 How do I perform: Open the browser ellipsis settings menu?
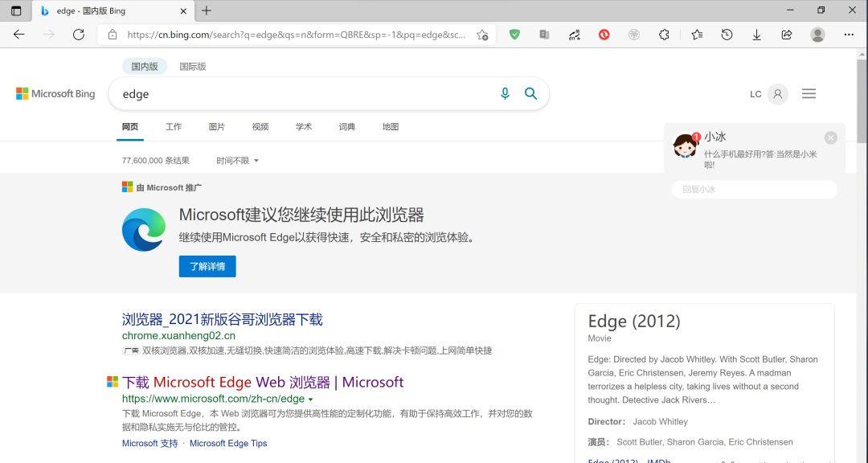[849, 35]
